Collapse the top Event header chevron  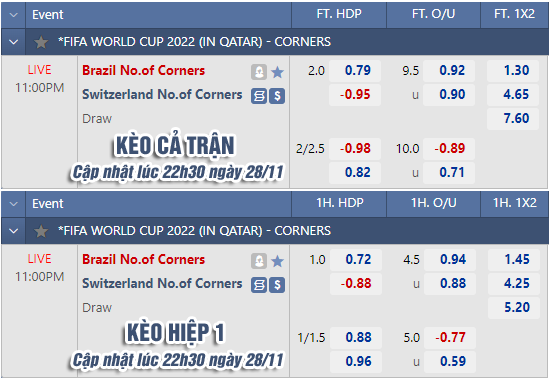coord(13,15)
